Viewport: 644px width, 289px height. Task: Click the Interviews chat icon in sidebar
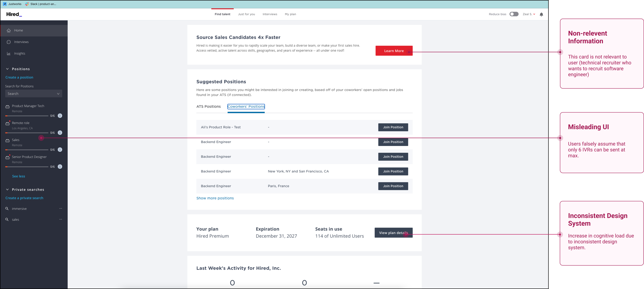click(9, 42)
